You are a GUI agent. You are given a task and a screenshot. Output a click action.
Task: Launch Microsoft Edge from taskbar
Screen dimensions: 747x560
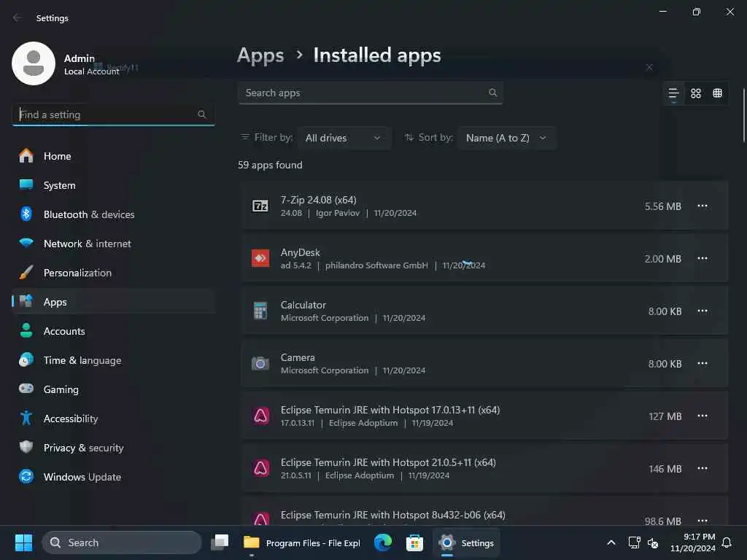[x=382, y=542]
